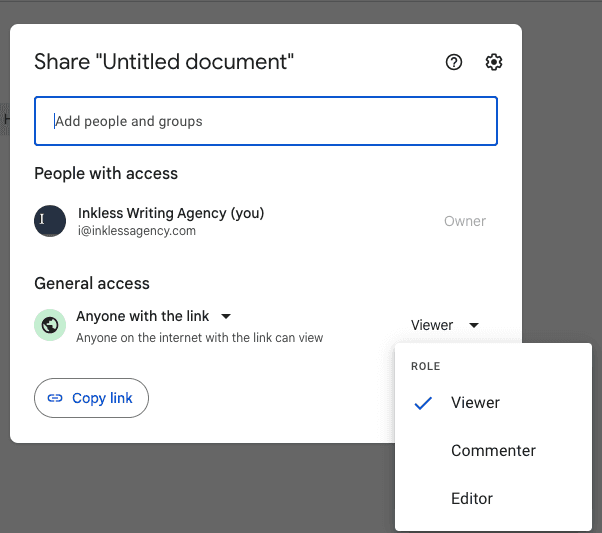Image resolution: width=602 pixels, height=533 pixels.
Task: Expand the Anyone with the link dropdown
Action: click(x=154, y=316)
